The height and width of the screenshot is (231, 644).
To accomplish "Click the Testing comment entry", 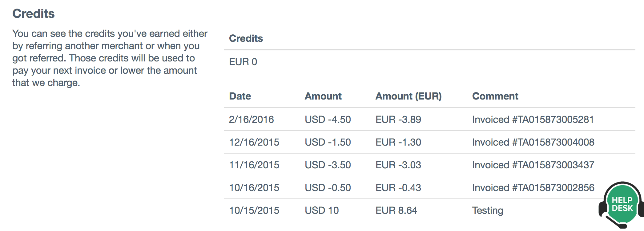I will [x=488, y=211].
